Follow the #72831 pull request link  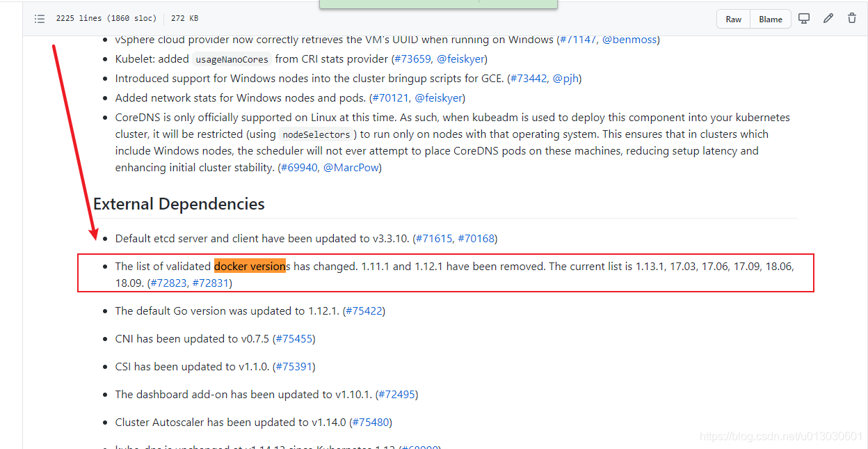211,283
